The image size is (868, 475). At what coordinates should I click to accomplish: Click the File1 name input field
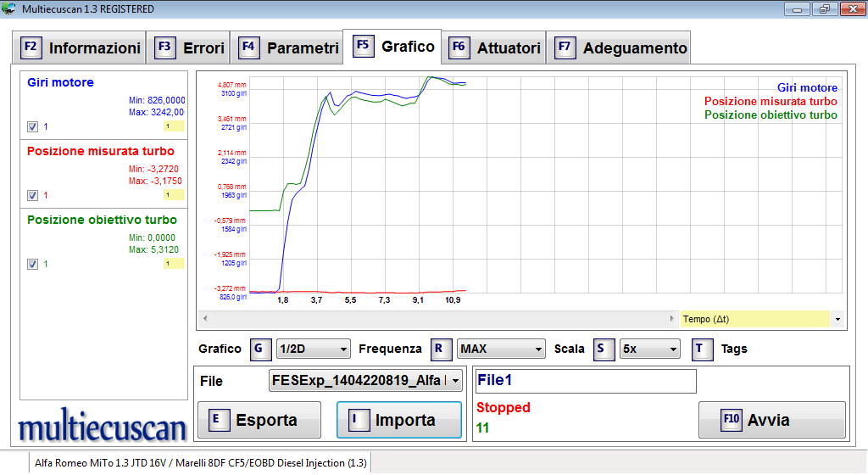tap(586, 382)
